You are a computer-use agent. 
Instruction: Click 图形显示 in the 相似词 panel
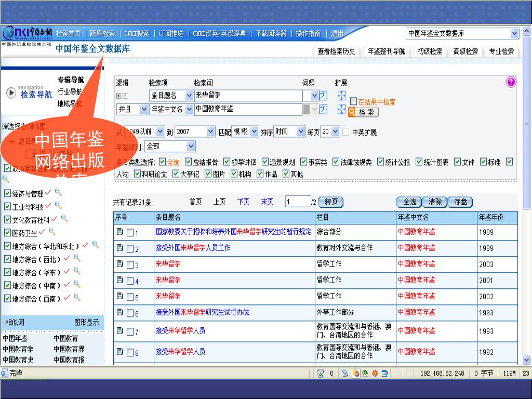coord(87,322)
